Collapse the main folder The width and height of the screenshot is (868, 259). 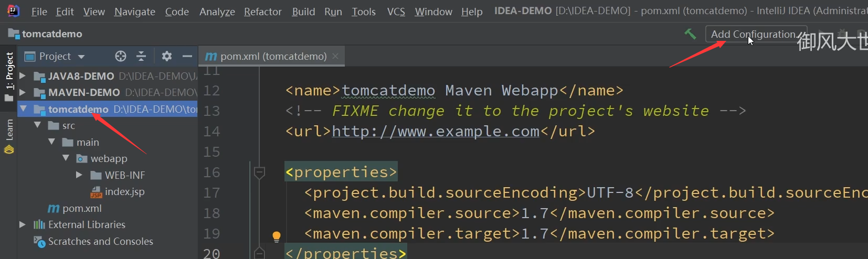pyautogui.click(x=51, y=142)
